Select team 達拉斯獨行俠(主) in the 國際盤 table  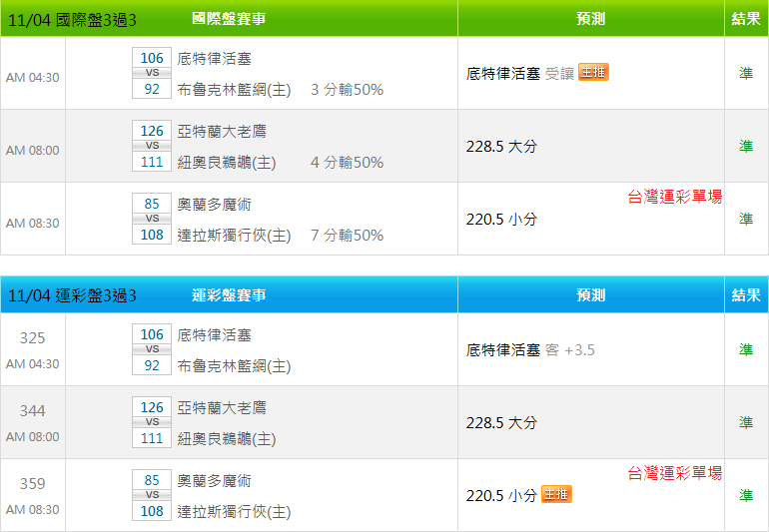point(234,235)
